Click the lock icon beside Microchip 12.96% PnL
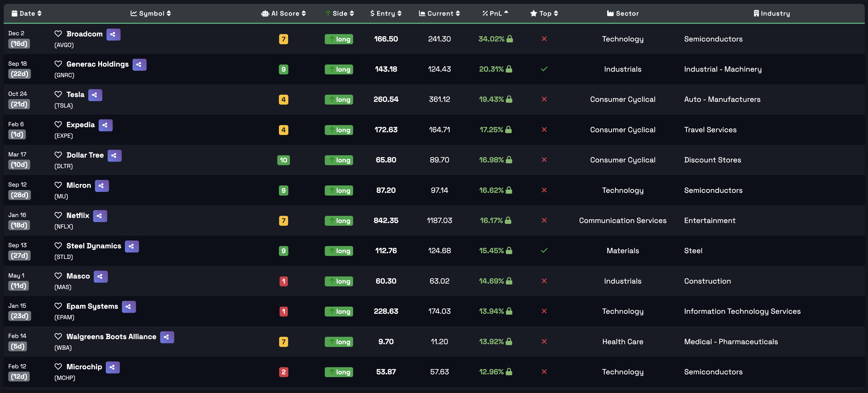The width and height of the screenshot is (868, 393). pyautogui.click(x=509, y=371)
